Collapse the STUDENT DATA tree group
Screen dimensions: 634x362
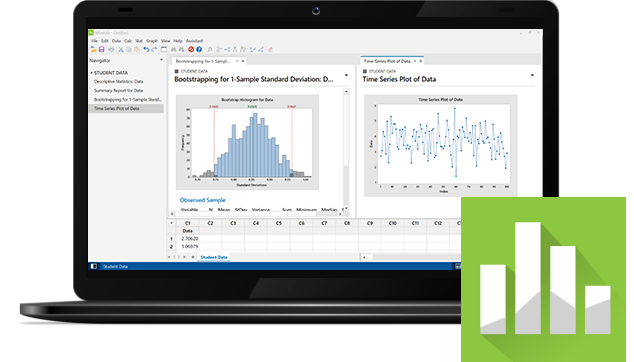pos(91,73)
